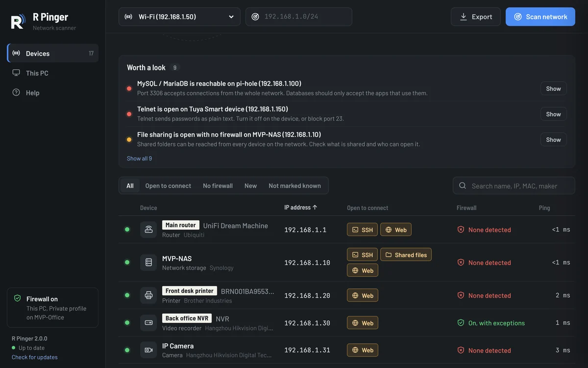The height and width of the screenshot is (368, 588).
Task: Focus the Search name, IP, MAC field
Action: pyautogui.click(x=514, y=186)
